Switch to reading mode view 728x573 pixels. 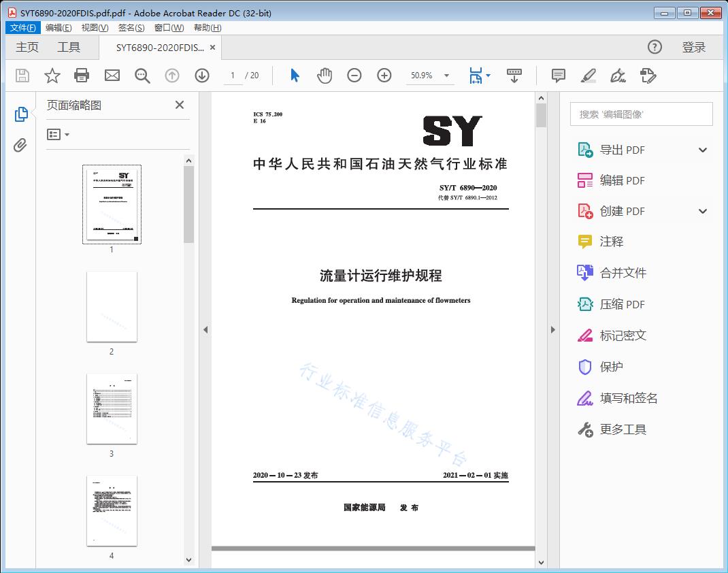514,76
